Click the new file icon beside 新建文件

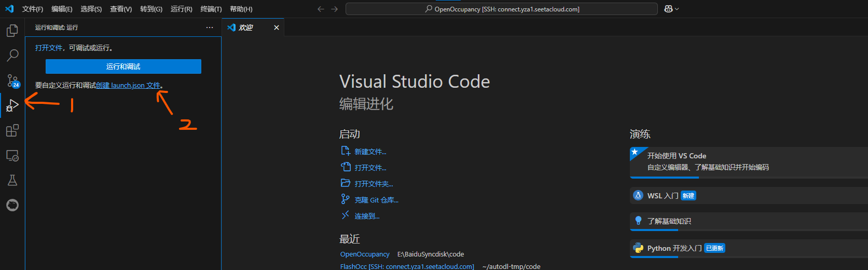coord(346,151)
